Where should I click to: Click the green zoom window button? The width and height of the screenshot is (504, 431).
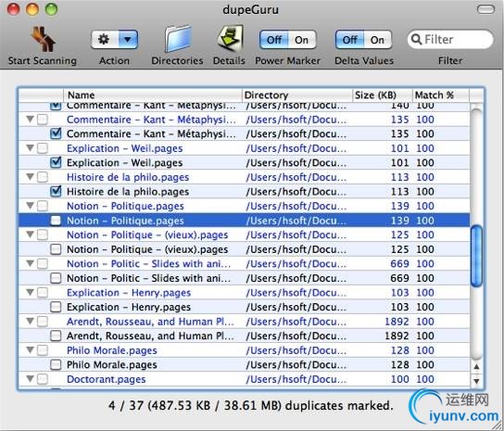(x=51, y=9)
